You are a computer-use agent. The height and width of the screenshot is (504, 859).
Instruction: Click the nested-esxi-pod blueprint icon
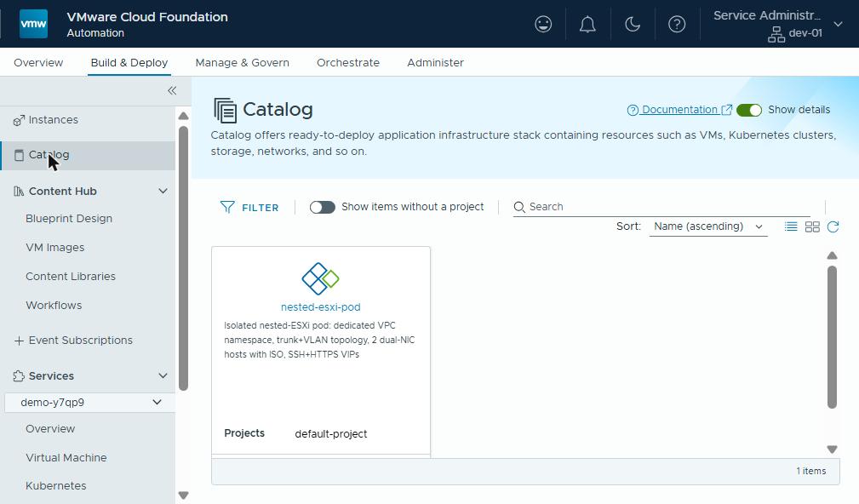tap(320, 279)
